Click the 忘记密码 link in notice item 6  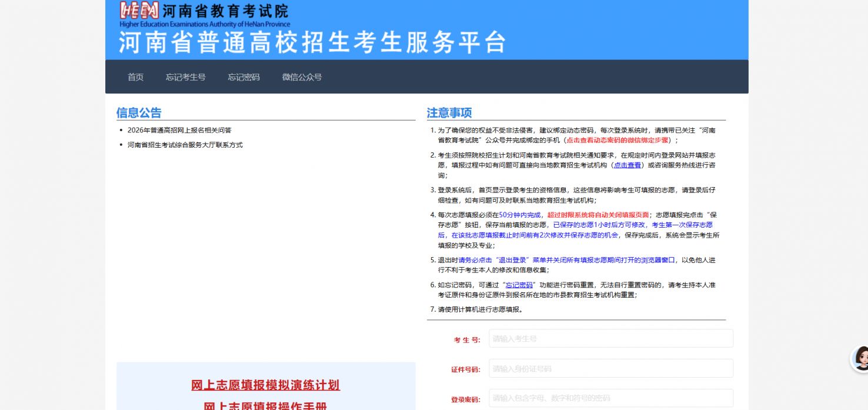519,285
